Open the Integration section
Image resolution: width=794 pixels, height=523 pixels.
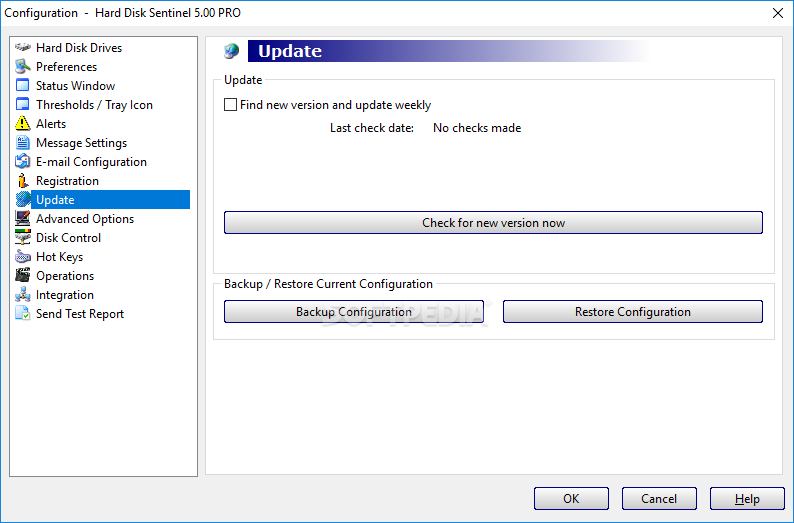[65, 295]
